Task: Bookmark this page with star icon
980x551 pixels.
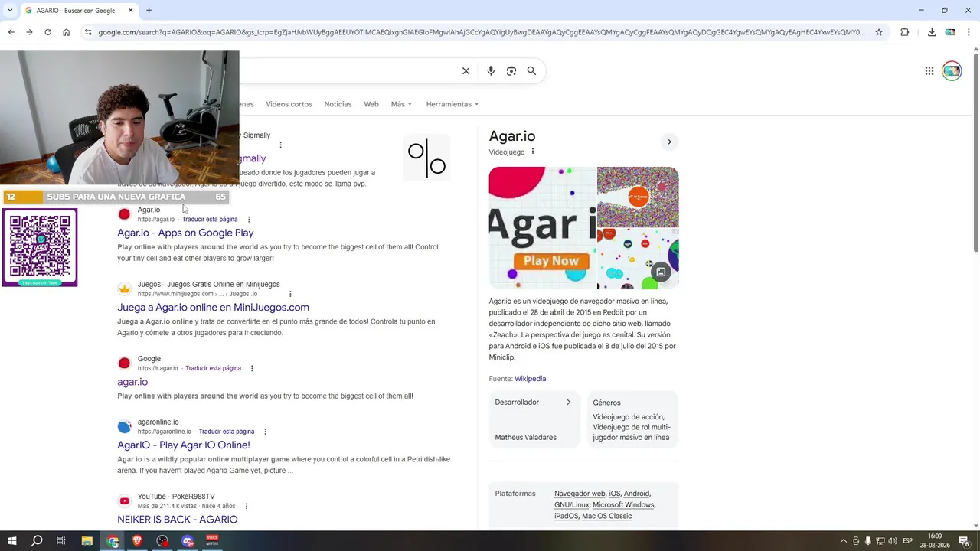Action: [879, 32]
